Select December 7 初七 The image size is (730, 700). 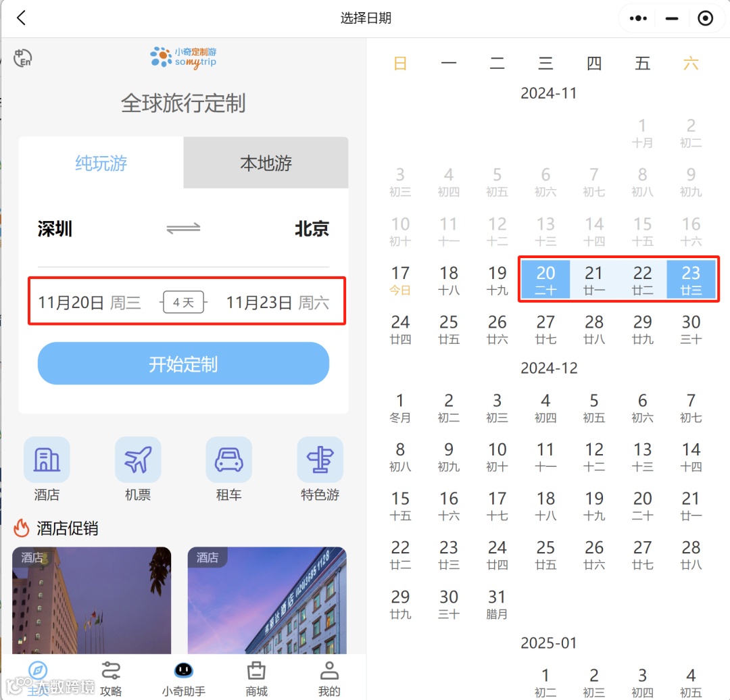pos(691,407)
